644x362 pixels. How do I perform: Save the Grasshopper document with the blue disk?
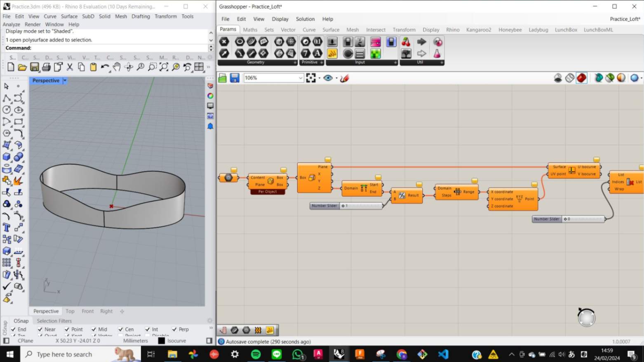coord(235,78)
